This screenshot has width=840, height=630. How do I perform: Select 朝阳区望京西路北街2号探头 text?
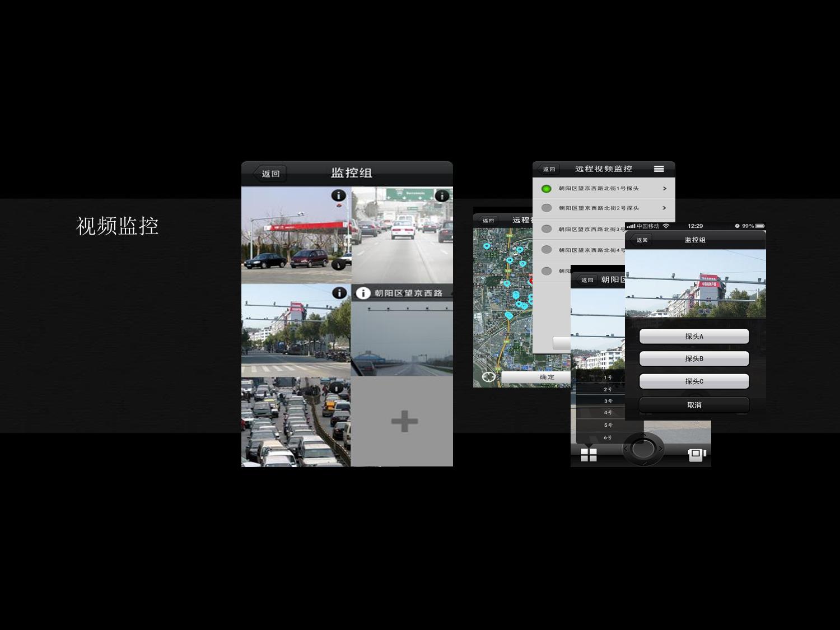point(599,208)
